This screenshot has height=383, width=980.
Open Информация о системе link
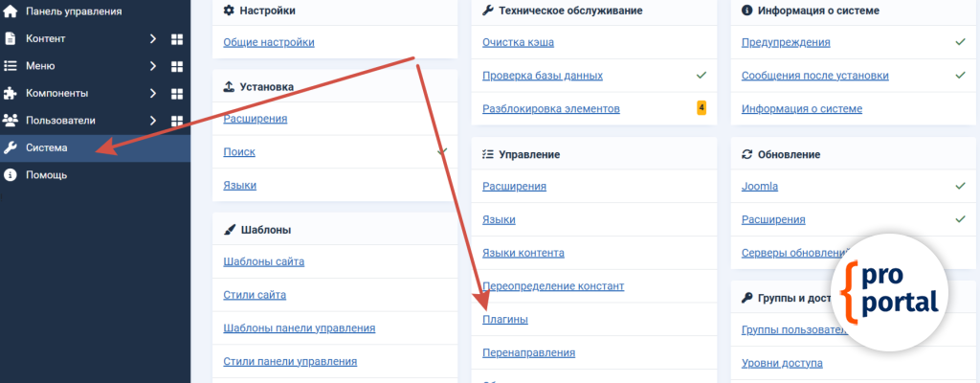click(801, 108)
